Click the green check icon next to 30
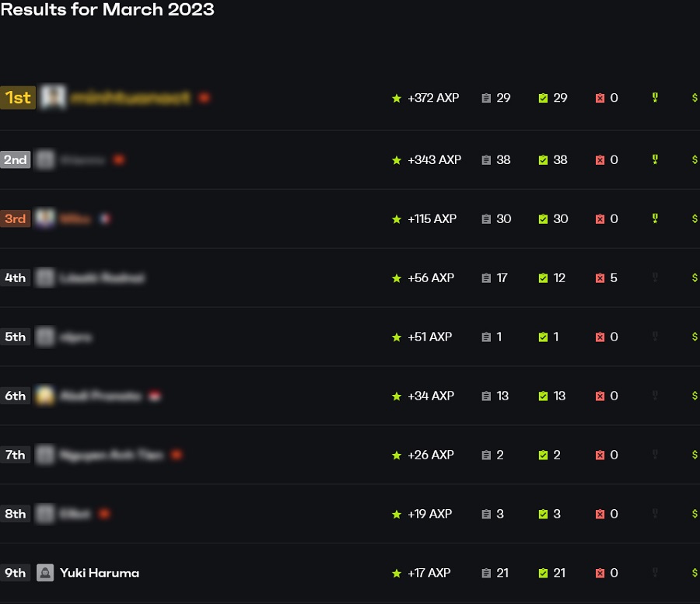The height and width of the screenshot is (604, 700). point(543,219)
